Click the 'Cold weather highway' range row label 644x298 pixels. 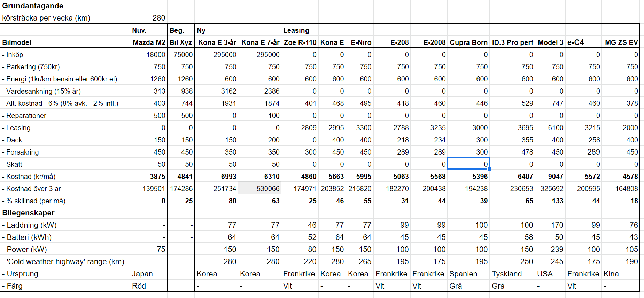click(x=65, y=262)
